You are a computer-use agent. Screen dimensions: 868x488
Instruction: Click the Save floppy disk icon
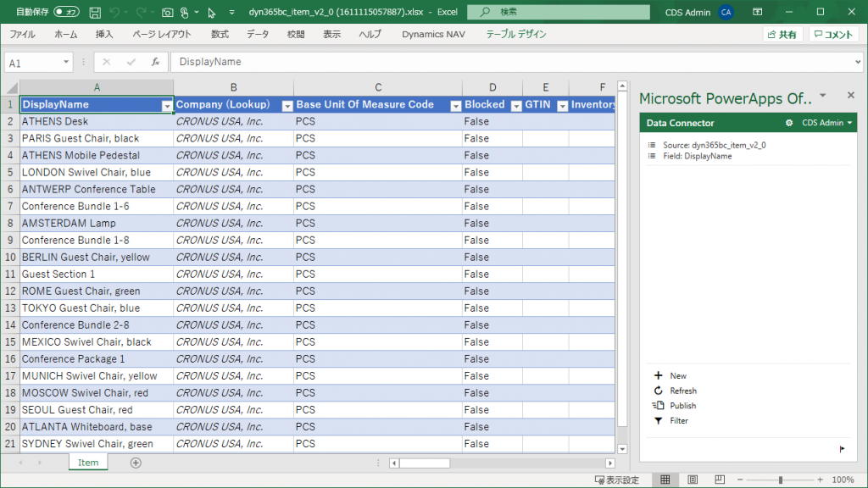pos(95,12)
